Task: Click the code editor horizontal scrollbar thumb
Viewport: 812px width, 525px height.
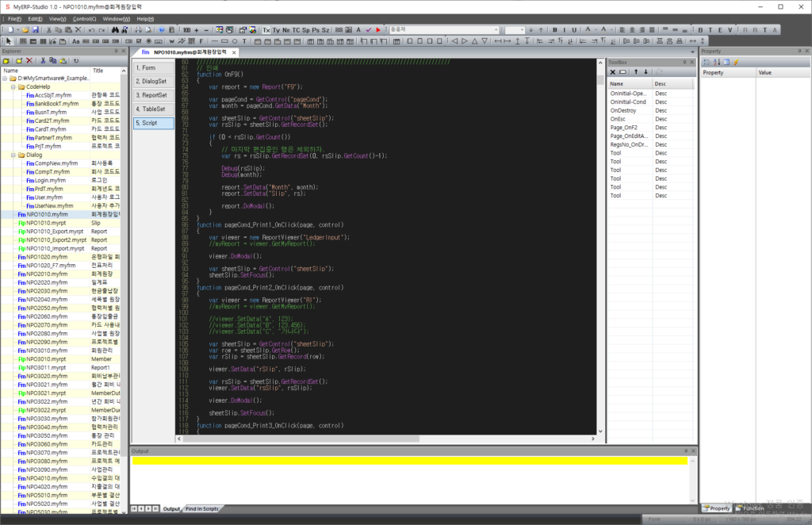Action: coord(301,439)
